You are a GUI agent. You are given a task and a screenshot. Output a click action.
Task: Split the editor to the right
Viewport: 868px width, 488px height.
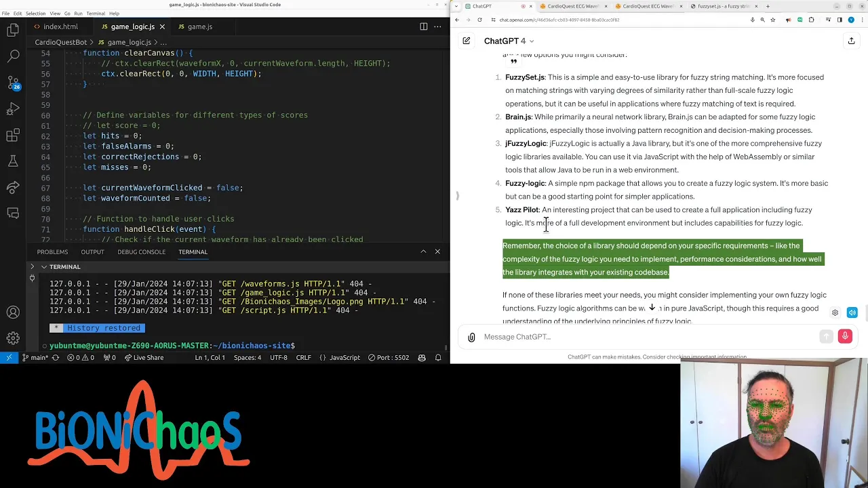[424, 26]
